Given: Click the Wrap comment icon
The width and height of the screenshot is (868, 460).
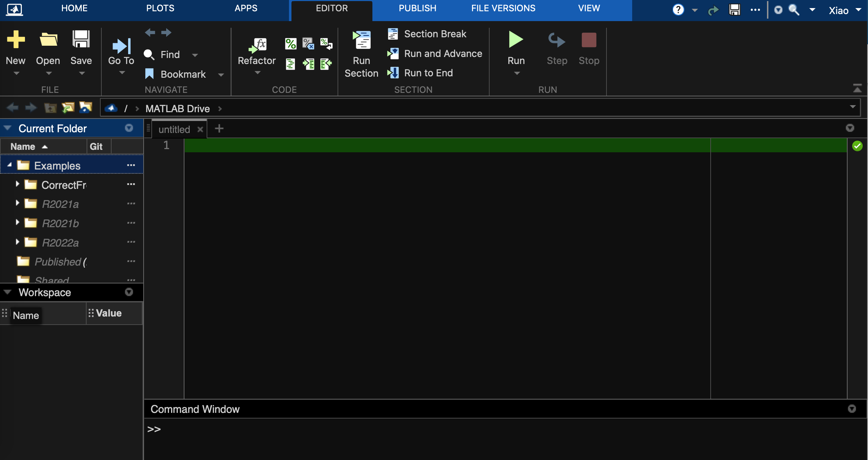Looking at the screenshot, I should [x=326, y=44].
